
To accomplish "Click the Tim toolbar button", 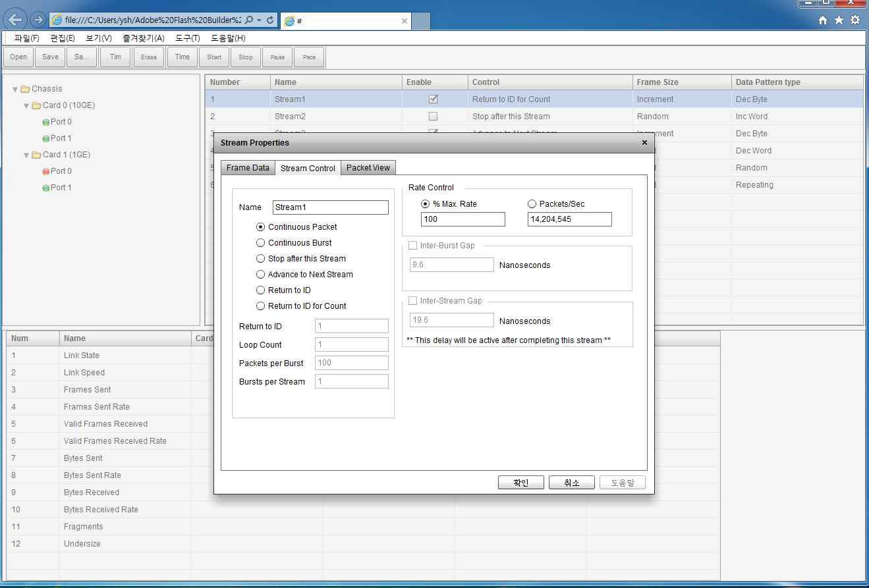I will (115, 57).
